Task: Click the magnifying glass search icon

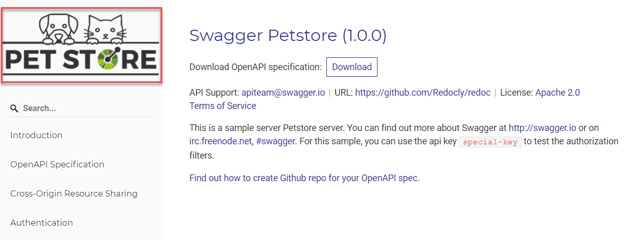Action: (x=14, y=108)
